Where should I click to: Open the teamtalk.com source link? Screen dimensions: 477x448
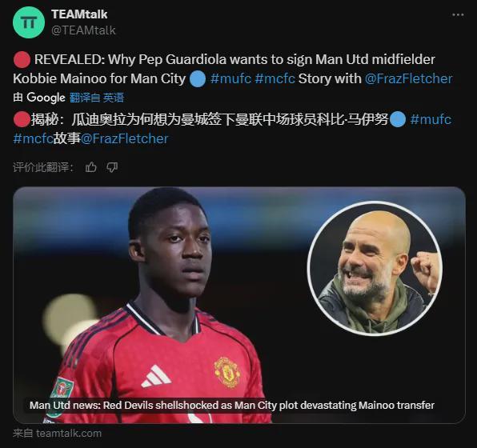pyautogui.click(x=57, y=433)
